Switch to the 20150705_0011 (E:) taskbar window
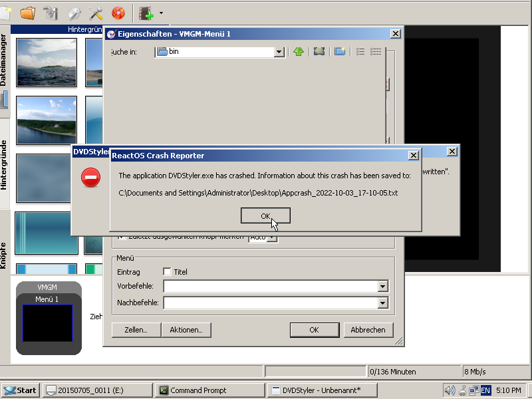The image size is (532, 399). coord(98,390)
